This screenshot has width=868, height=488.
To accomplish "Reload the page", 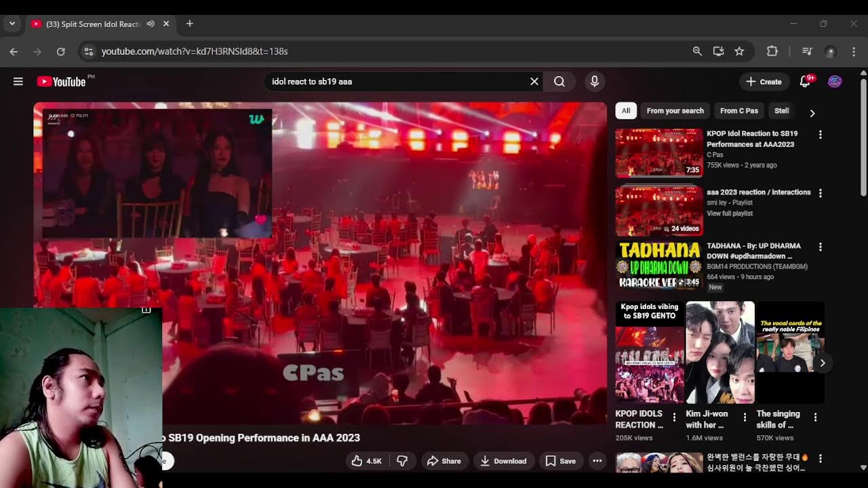I will point(60,52).
